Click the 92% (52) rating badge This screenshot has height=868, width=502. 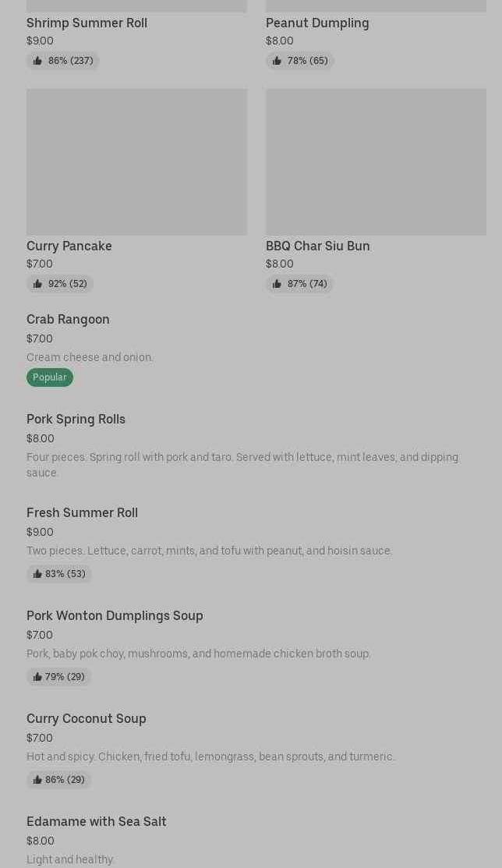click(x=60, y=284)
